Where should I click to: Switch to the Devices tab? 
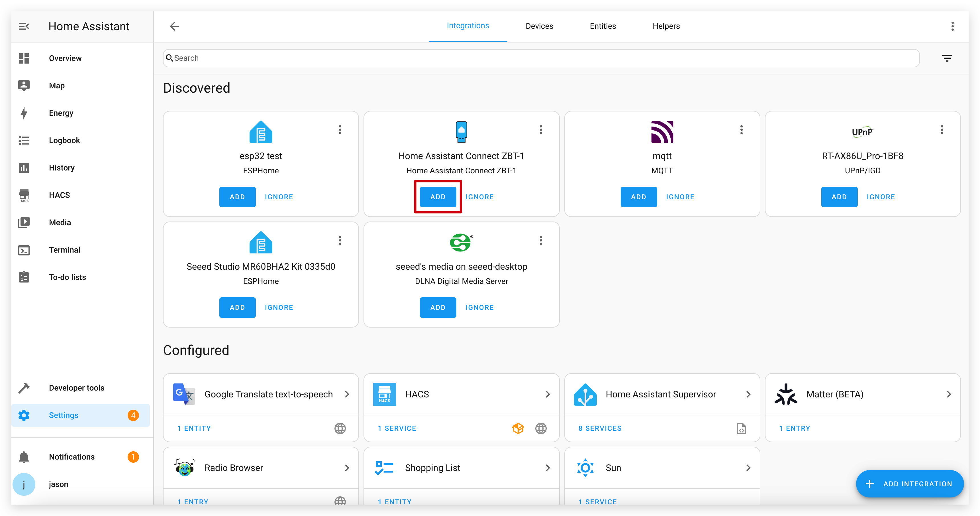point(539,26)
